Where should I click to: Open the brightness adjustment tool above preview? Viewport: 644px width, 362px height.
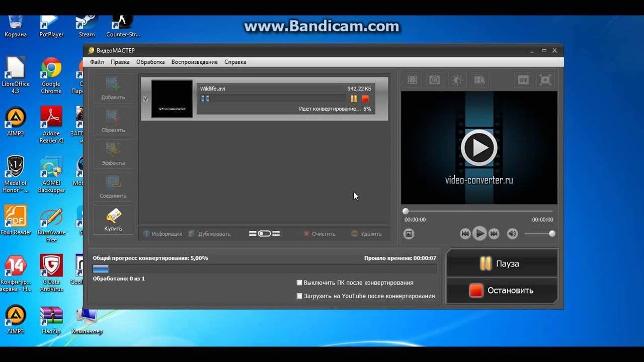coord(457,80)
